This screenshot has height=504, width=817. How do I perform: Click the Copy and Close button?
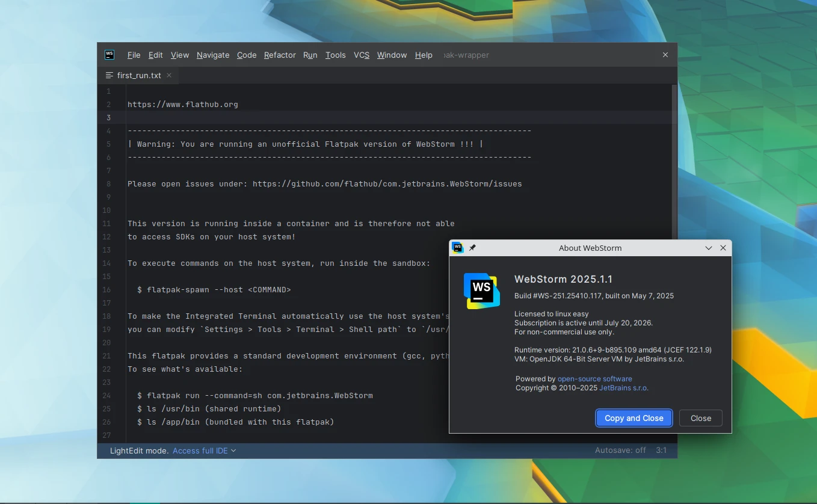pyautogui.click(x=634, y=418)
